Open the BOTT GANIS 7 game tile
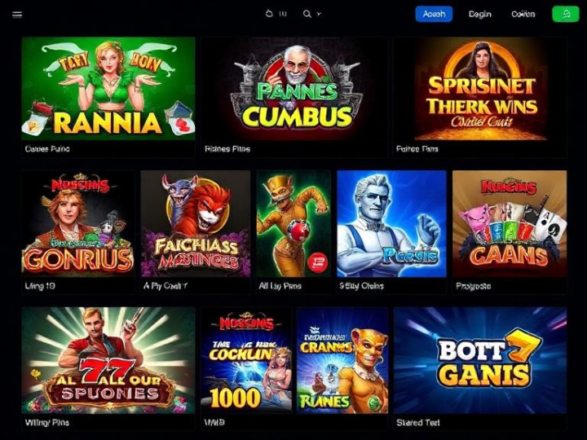This screenshot has width=587, height=440. coord(480,360)
